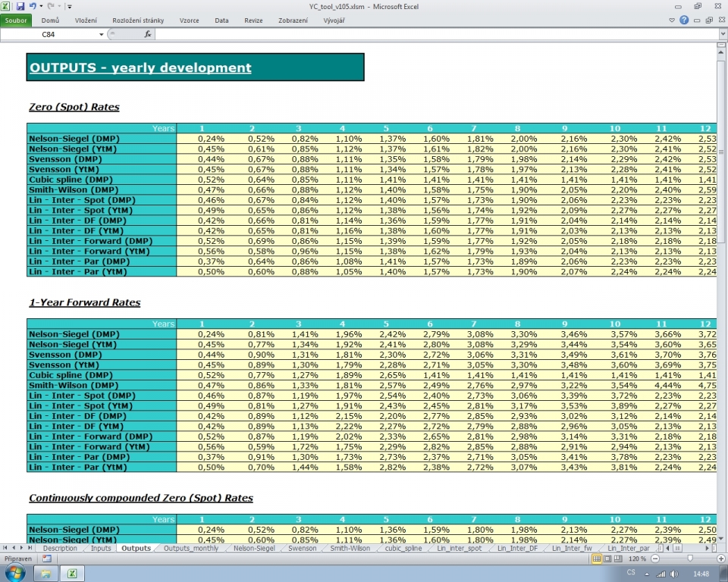
Task: Open Windows Start menu orb
Action: pyautogui.click(x=15, y=574)
